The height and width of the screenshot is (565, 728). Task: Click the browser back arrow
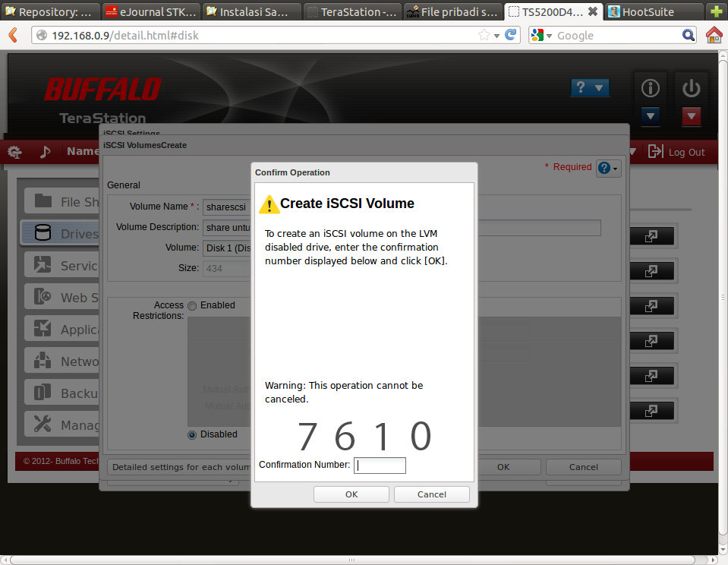tap(14, 35)
